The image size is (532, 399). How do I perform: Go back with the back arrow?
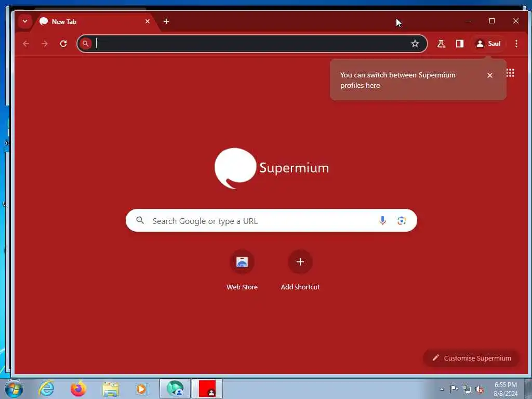(x=26, y=44)
